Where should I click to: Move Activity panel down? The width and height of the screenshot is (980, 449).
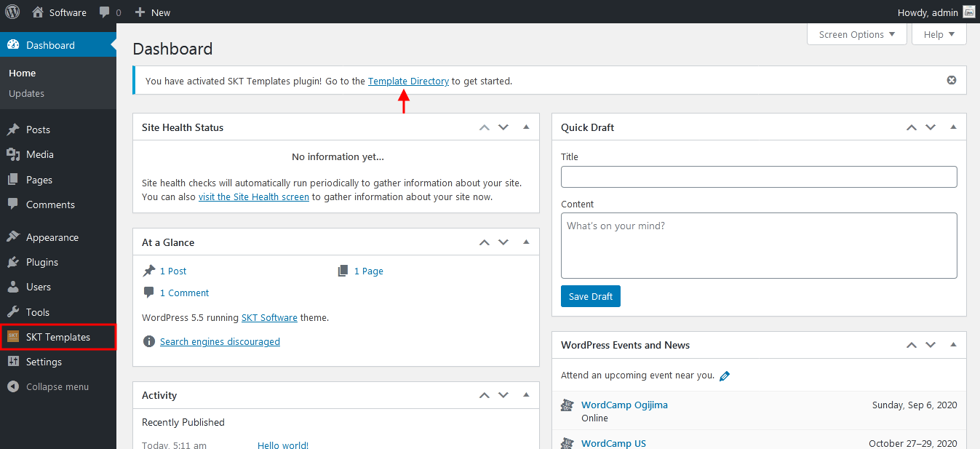click(503, 395)
